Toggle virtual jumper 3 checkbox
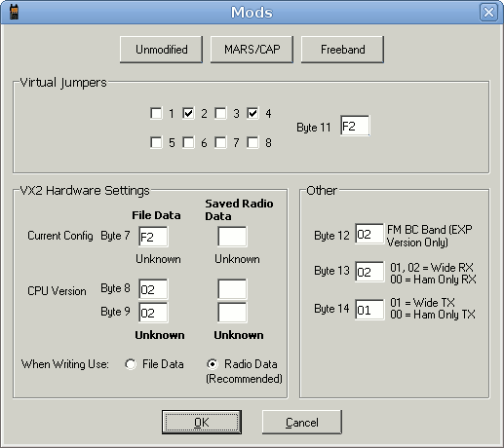Viewport: 504px width, 448px height. pyautogui.click(x=220, y=113)
